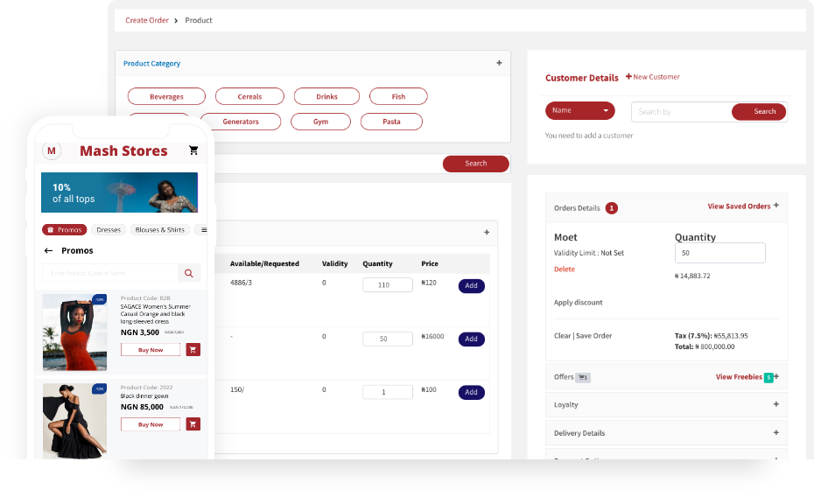Click the Product Category heading
The height and width of the screenshot is (504, 814).
151,63
